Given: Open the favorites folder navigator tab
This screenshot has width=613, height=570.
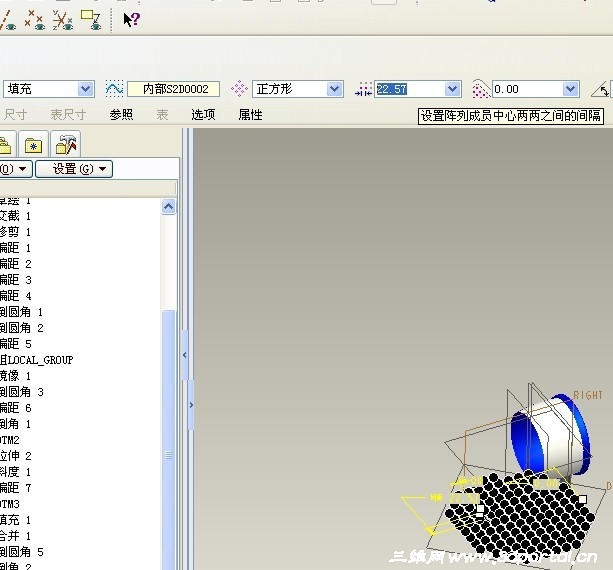Looking at the screenshot, I should coord(34,144).
